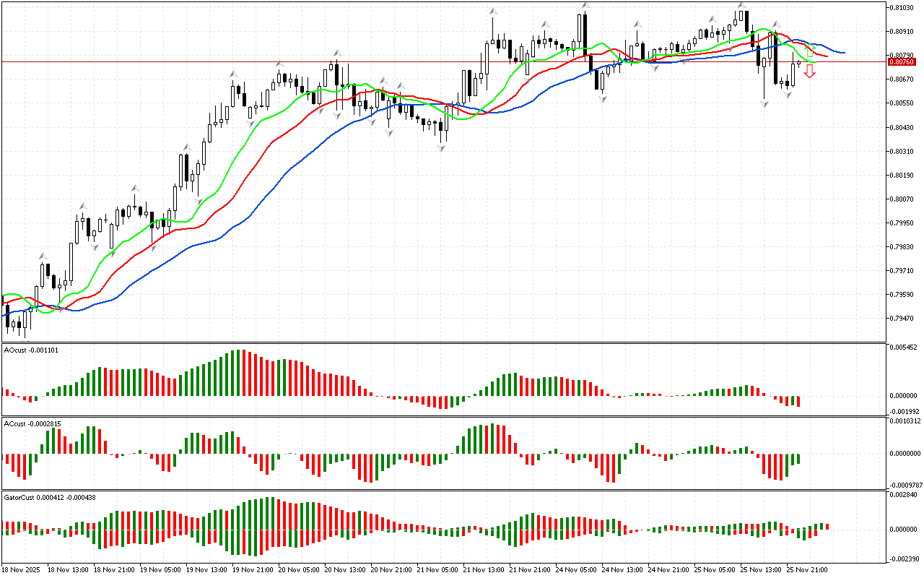Click the right end of the red Alligator line
924x578 pixels.
(826, 56)
